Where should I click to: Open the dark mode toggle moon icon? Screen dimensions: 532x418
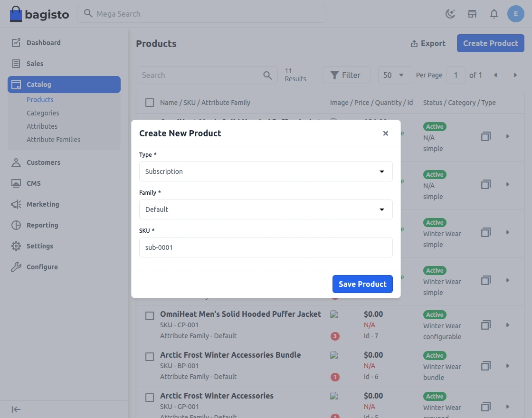[450, 14]
